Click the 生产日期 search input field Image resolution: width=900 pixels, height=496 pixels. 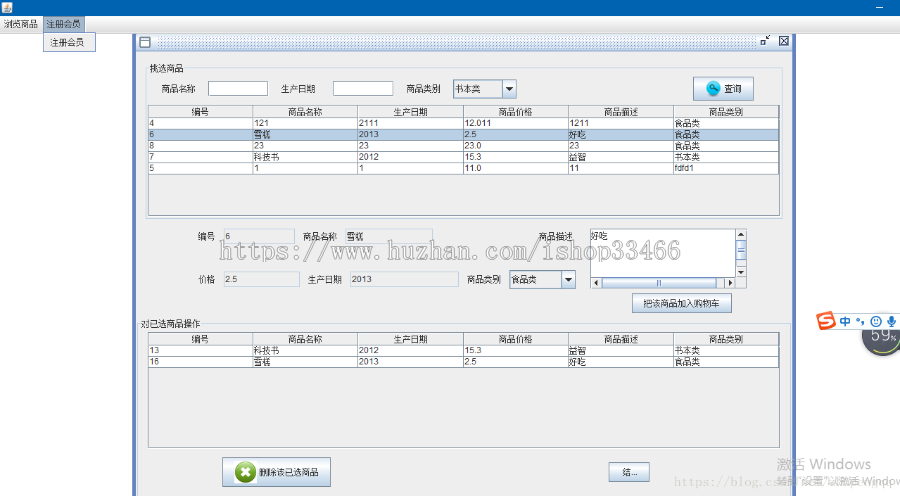(x=363, y=88)
